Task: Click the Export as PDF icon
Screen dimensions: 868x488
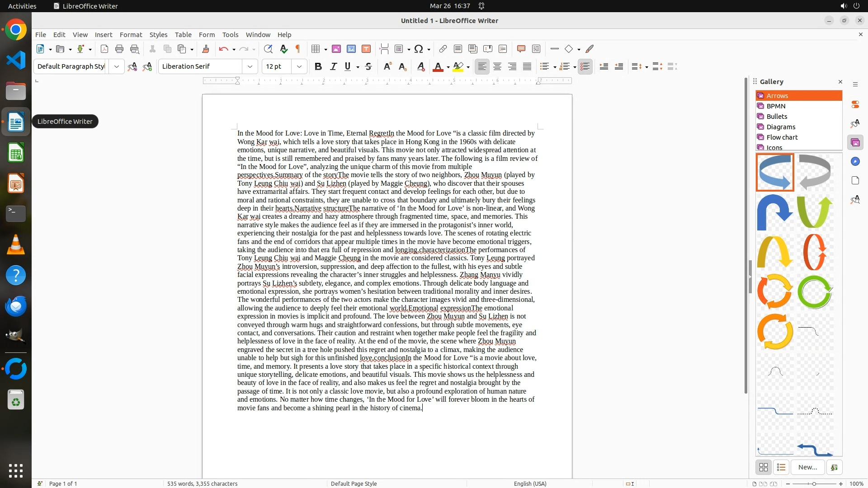Action: [104, 49]
